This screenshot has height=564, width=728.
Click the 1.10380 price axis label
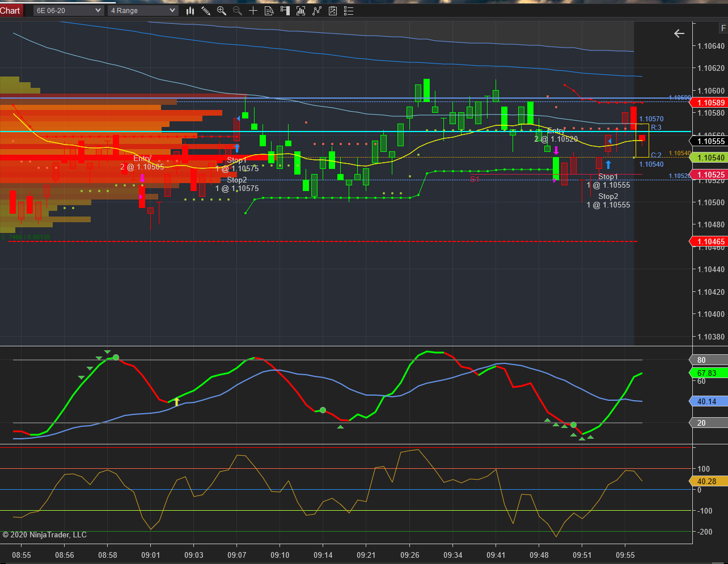711,337
